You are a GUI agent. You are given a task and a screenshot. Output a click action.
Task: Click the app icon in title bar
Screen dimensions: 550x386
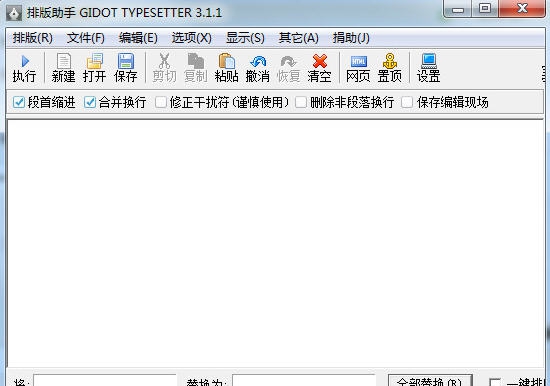point(14,13)
